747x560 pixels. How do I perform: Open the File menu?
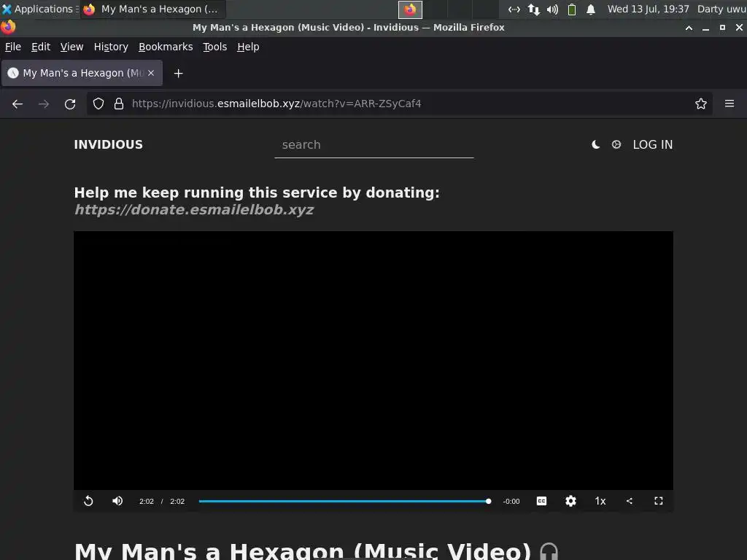[x=13, y=47]
